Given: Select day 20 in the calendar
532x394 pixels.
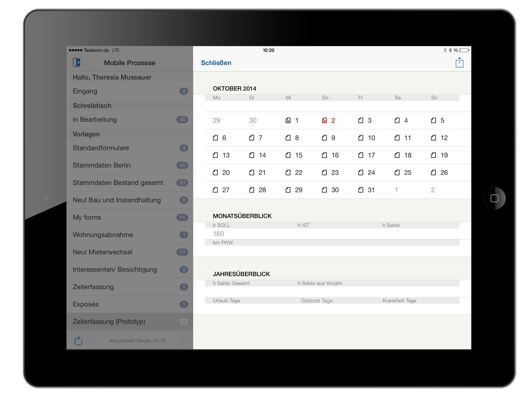Looking at the screenshot, I should (226, 173).
